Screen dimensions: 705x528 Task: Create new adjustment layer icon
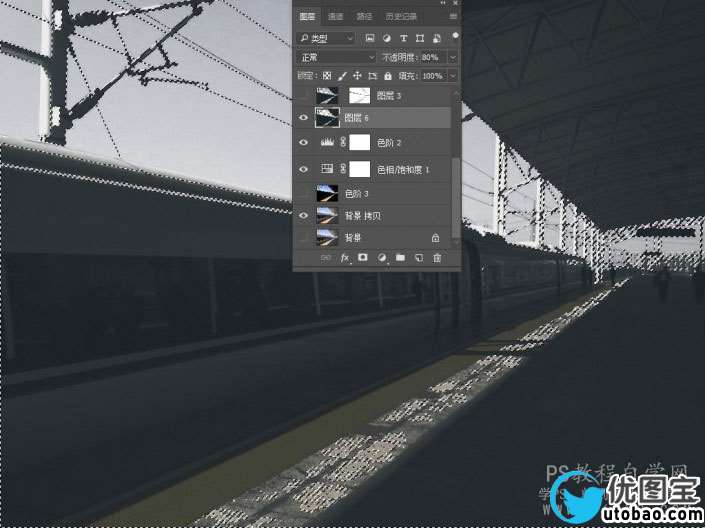tap(382, 258)
